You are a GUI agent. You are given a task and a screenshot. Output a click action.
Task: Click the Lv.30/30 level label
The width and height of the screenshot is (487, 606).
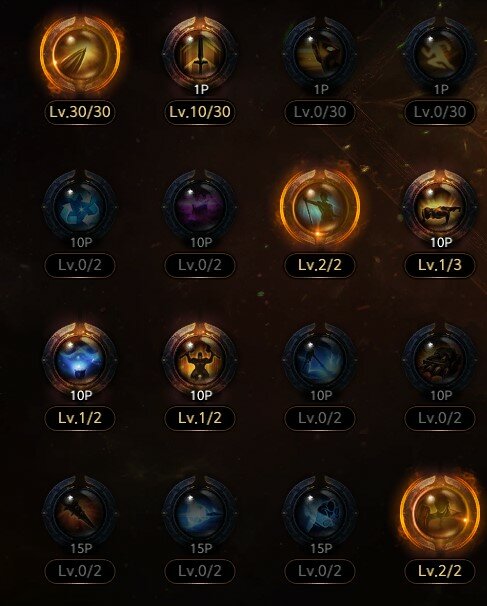pos(80,112)
